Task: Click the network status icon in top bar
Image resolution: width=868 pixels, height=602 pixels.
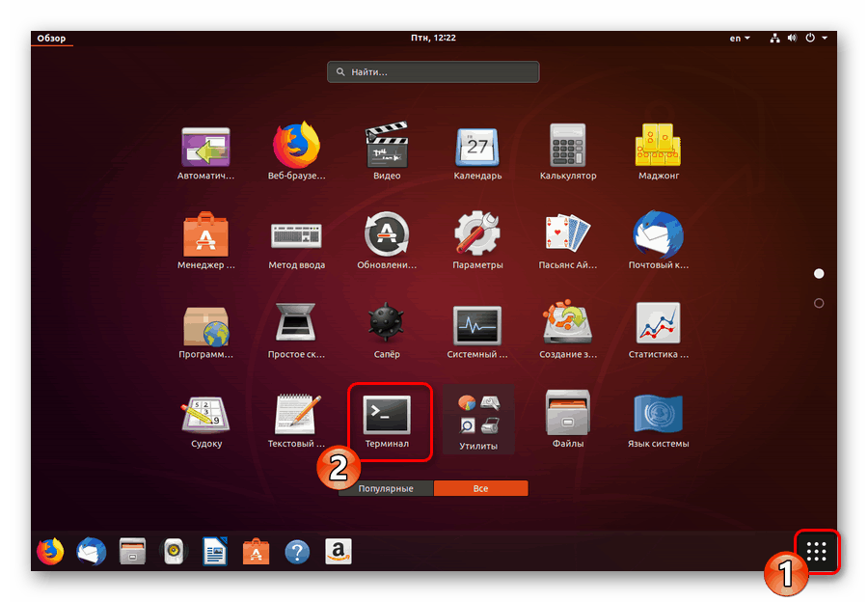Action: coord(775,39)
